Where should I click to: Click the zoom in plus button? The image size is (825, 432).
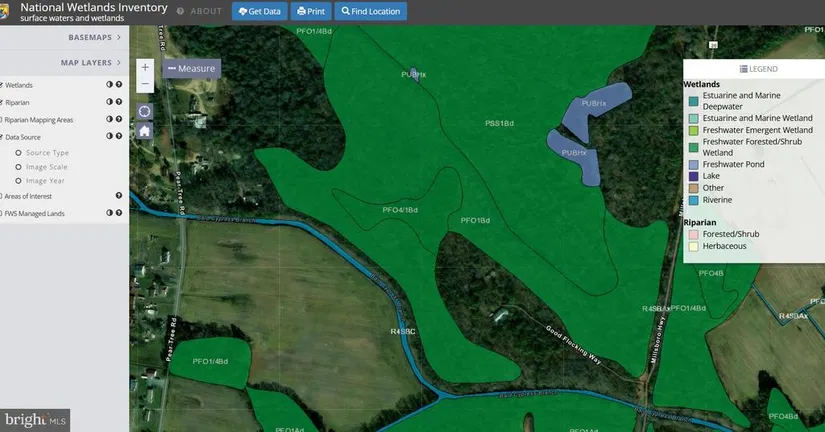(x=145, y=67)
